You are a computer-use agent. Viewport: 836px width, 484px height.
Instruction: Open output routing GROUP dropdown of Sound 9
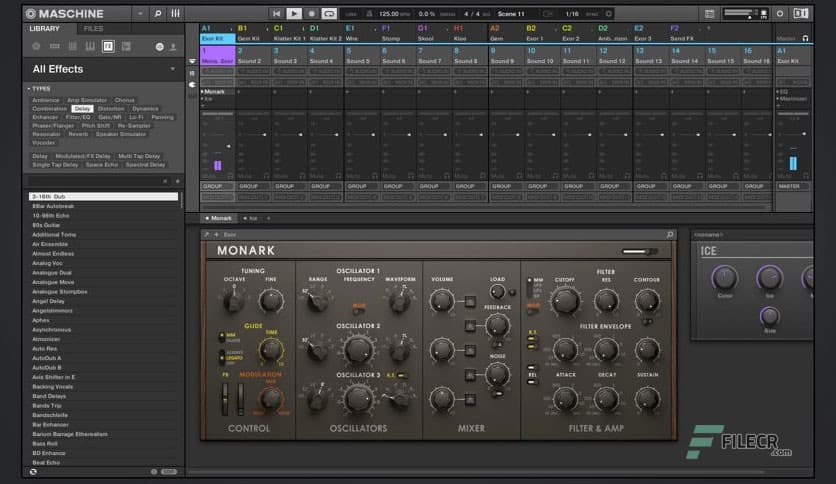click(x=507, y=187)
